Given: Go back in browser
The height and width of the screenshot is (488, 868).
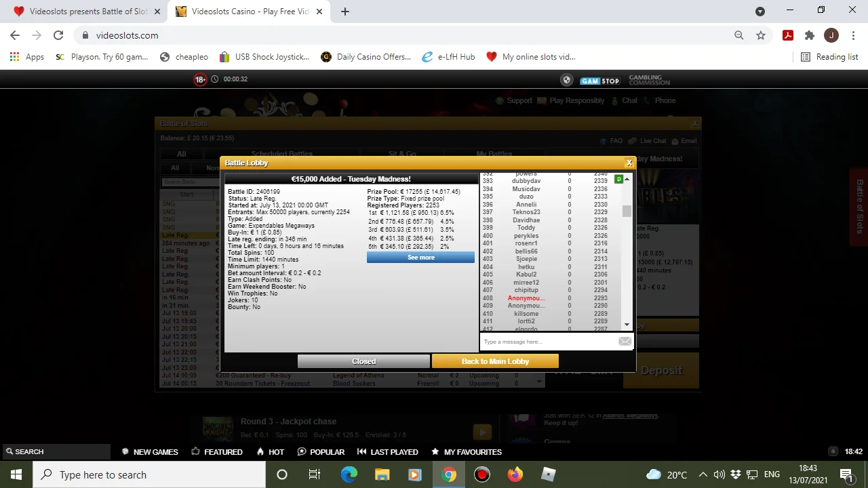Looking at the screenshot, I should click(x=15, y=35).
